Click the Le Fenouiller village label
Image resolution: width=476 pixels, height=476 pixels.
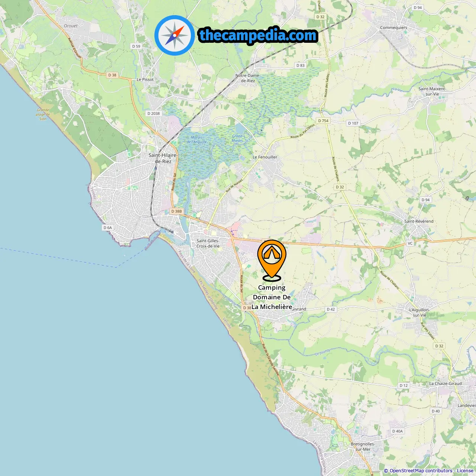click(x=265, y=157)
